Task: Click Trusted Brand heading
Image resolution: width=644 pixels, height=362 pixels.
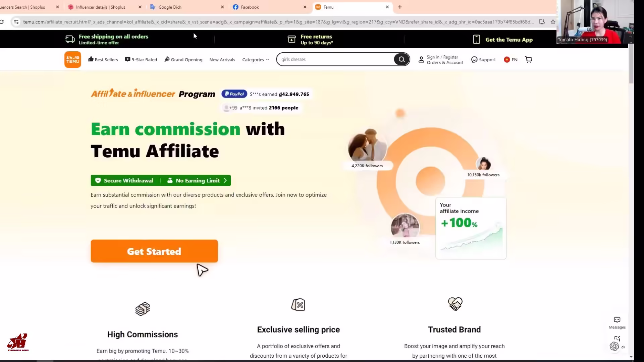Action: 454,329
